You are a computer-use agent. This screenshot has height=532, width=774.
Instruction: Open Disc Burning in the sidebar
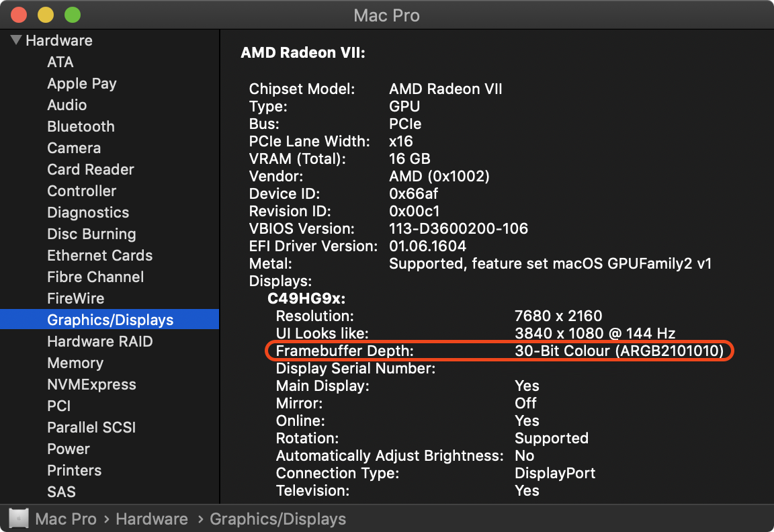pos(92,234)
